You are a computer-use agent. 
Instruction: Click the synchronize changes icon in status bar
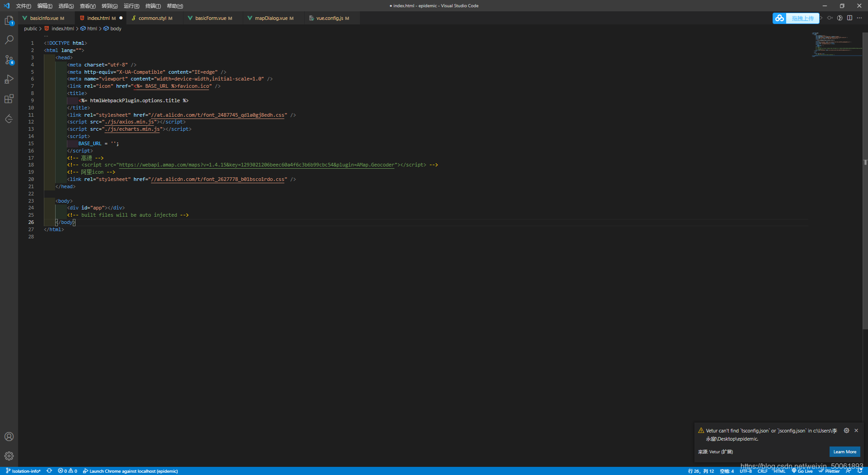pos(49,471)
